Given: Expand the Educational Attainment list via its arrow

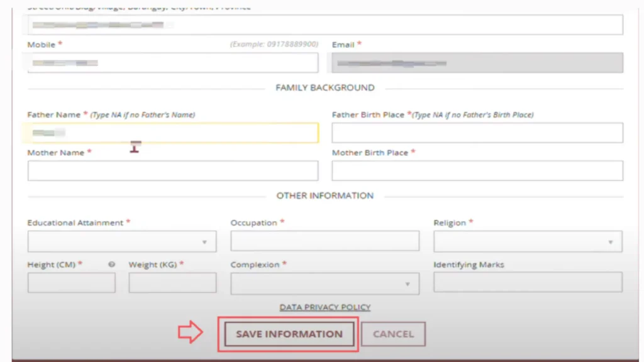Looking at the screenshot, I should (204, 241).
